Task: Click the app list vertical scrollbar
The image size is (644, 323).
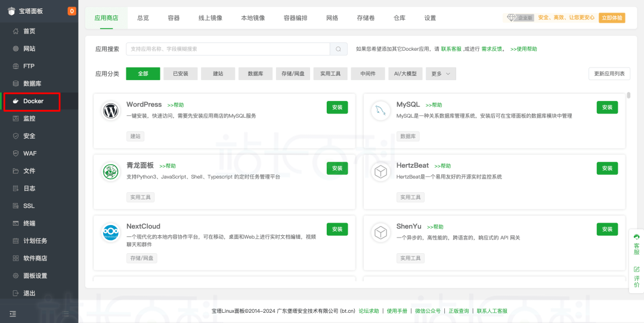Action: [x=628, y=96]
